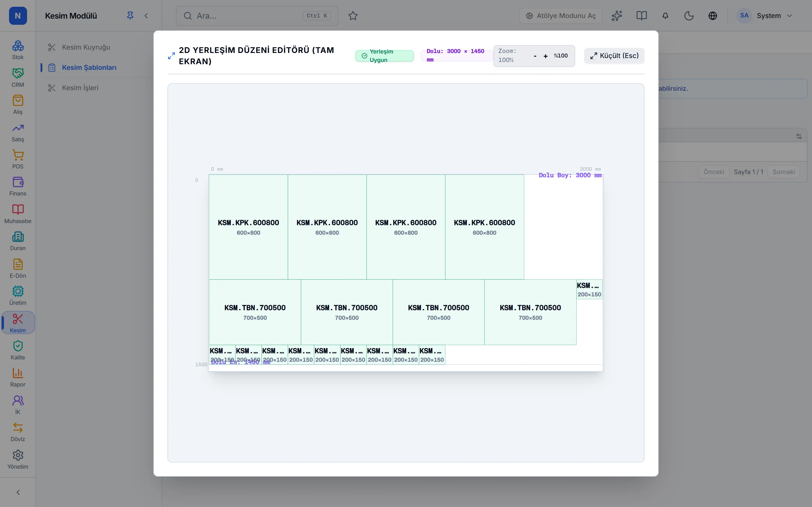Toggle the sidebar pin icon
Viewport: 812px width, 507px height.
130,16
